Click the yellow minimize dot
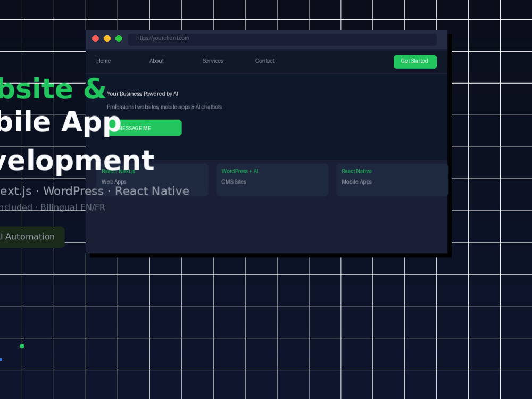 (107, 39)
